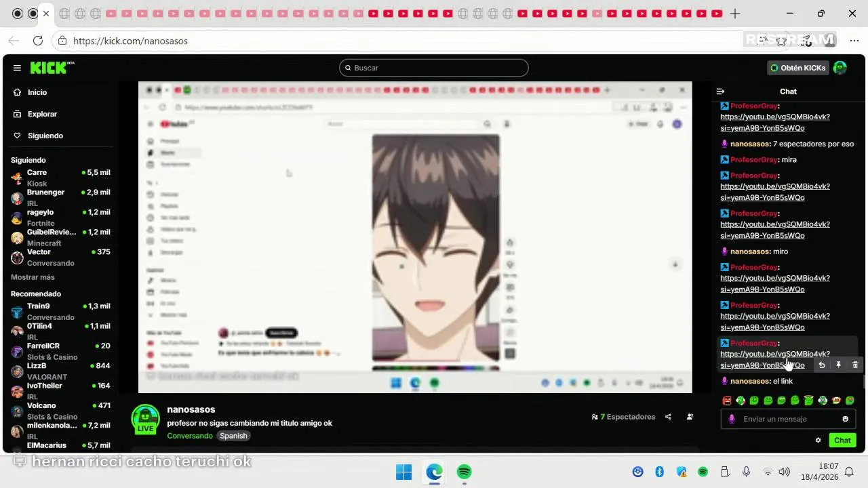868x488 pixels.
Task: Refresh the browser page
Action: 38,41
